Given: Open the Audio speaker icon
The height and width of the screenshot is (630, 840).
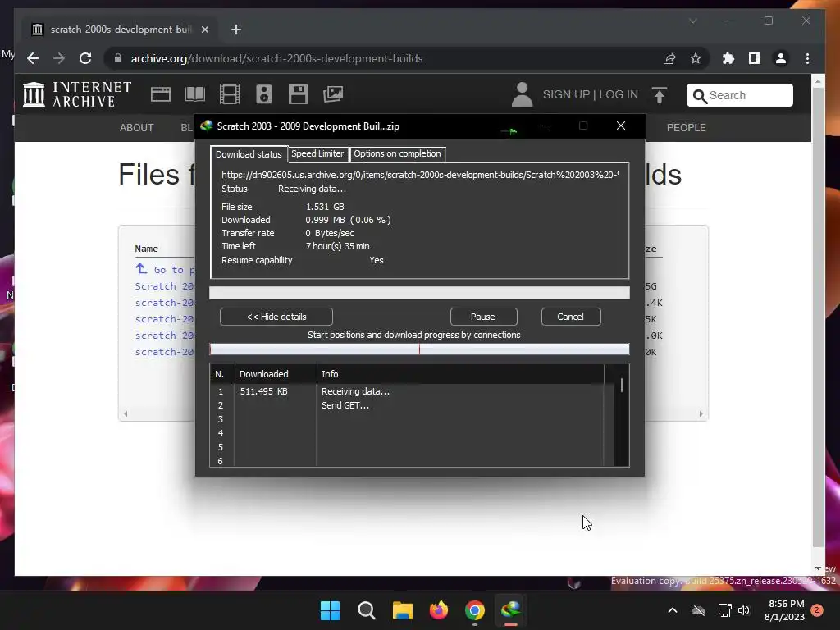Looking at the screenshot, I should [264, 94].
